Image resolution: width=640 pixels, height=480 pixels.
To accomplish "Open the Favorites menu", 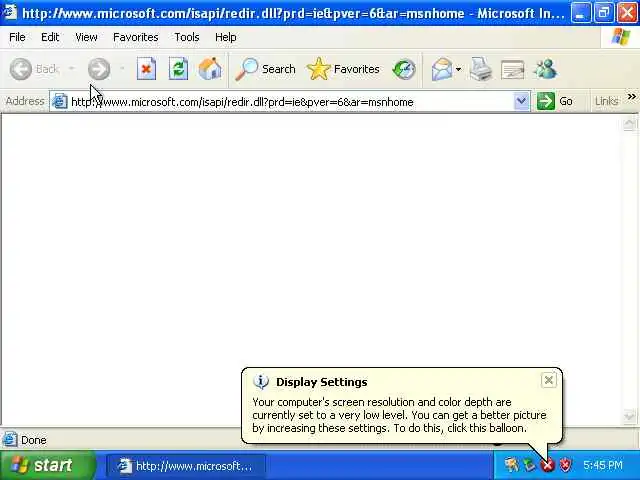I will pyautogui.click(x=136, y=37).
